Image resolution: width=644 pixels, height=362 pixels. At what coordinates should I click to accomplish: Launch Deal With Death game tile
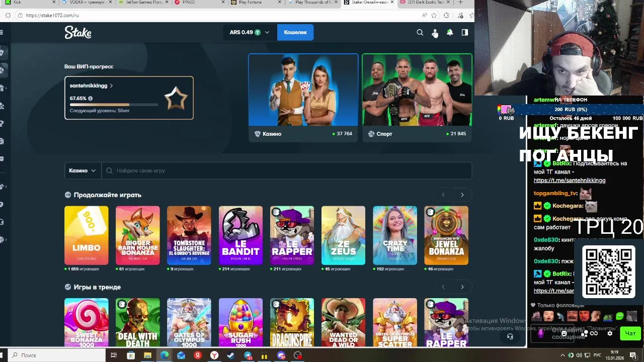pyautogui.click(x=137, y=322)
